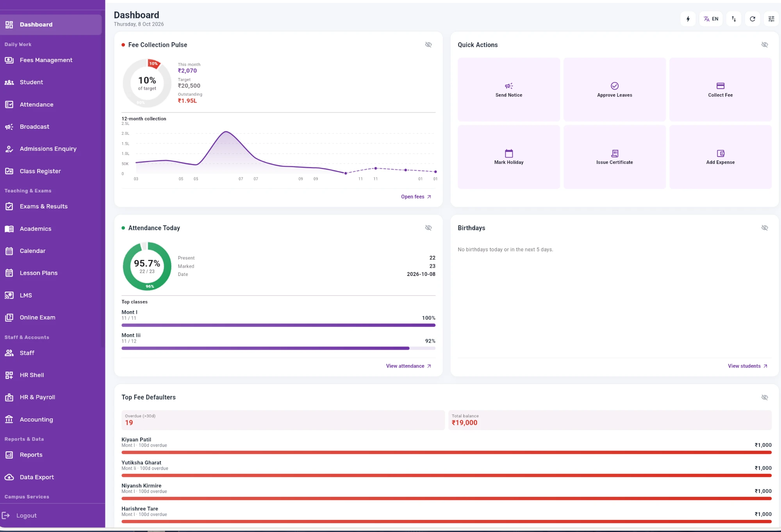This screenshot has width=781, height=532.
Task: Click the 10% of target donut chart
Action: pyautogui.click(x=147, y=83)
